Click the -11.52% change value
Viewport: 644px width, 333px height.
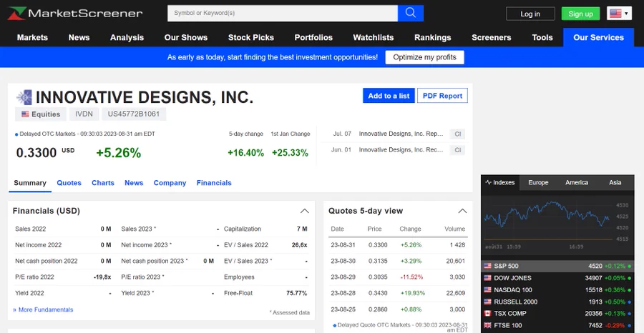pos(411,277)
